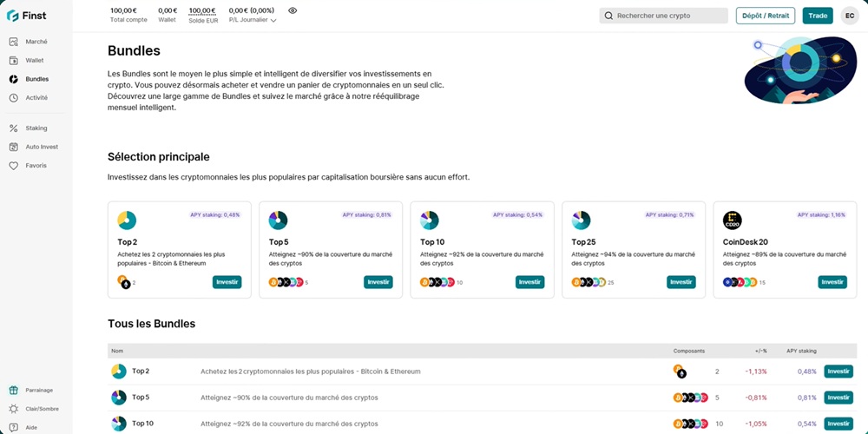Toggle the Clair/Sombre theme icon
The image size is (868, 434).
[x=14, y=409]
